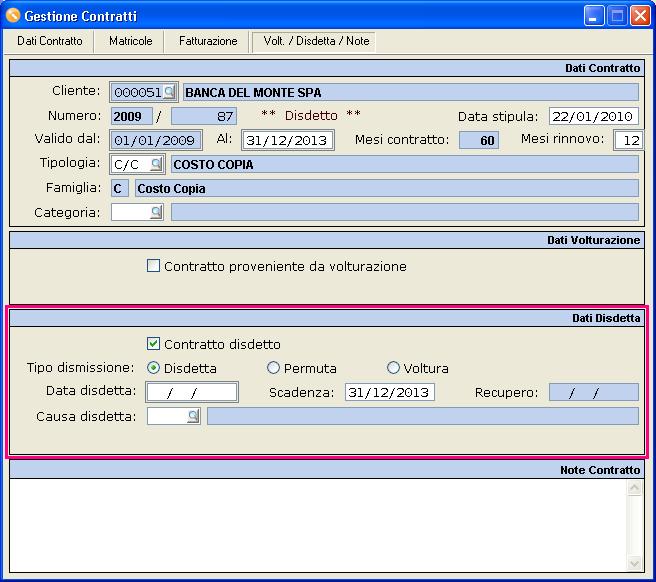Minimize the Gestione Contratti window
The height and width of the screenshot is (582, 656).
coord(594,16)
